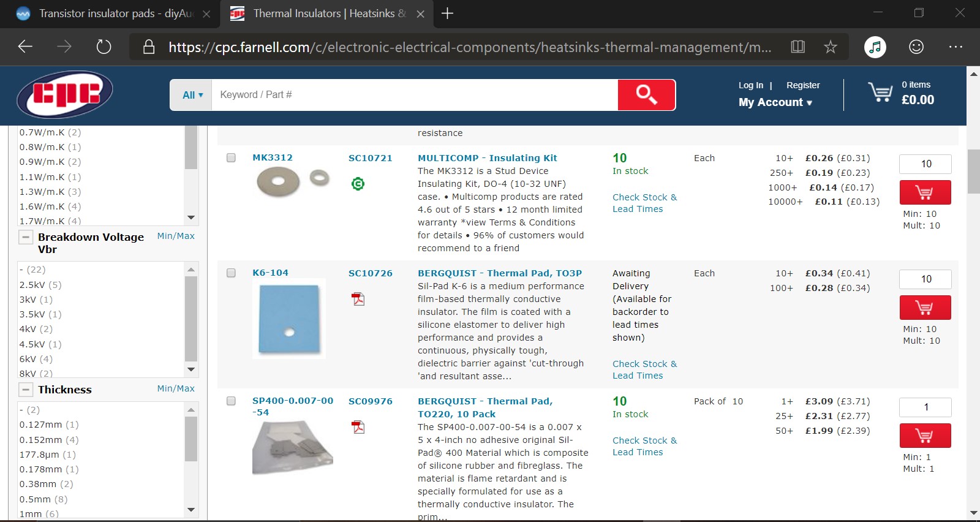Open the blue K6-104 pad thumbnail
The height and width of the screenshot is (522, 980).
pyautogui.click(x=289, y=319)
